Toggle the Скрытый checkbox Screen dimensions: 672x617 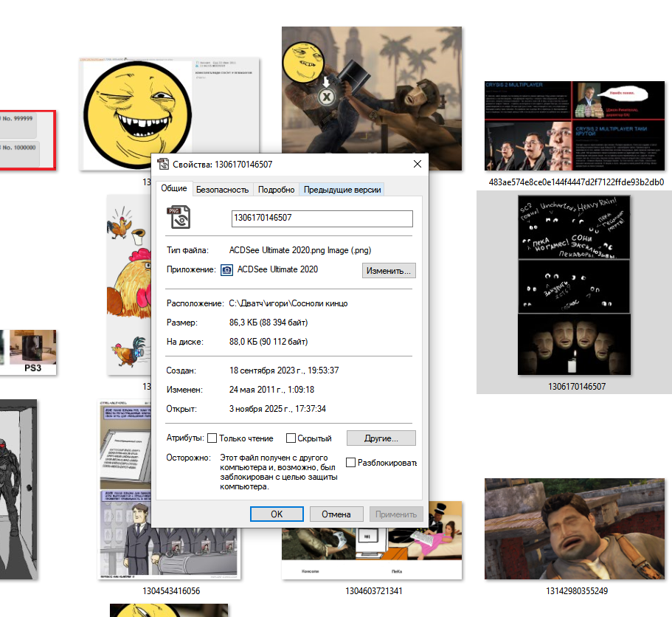291,438
